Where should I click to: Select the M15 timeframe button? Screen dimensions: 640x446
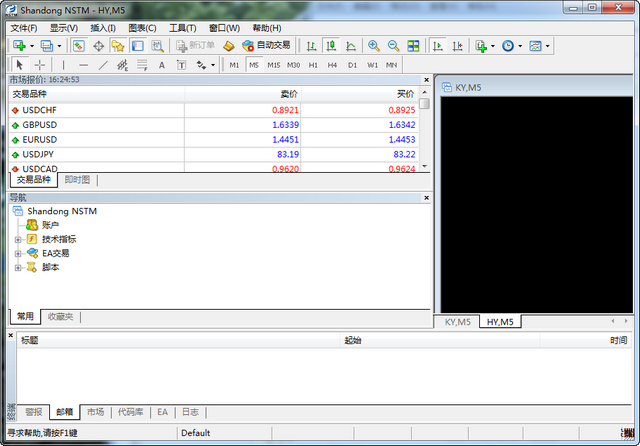point(273,65)
